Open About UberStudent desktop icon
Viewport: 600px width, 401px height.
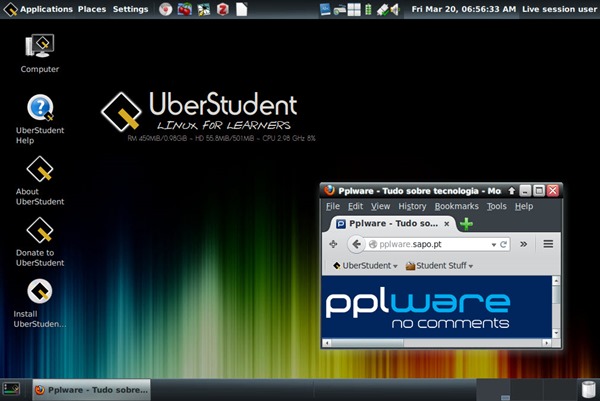40,181
